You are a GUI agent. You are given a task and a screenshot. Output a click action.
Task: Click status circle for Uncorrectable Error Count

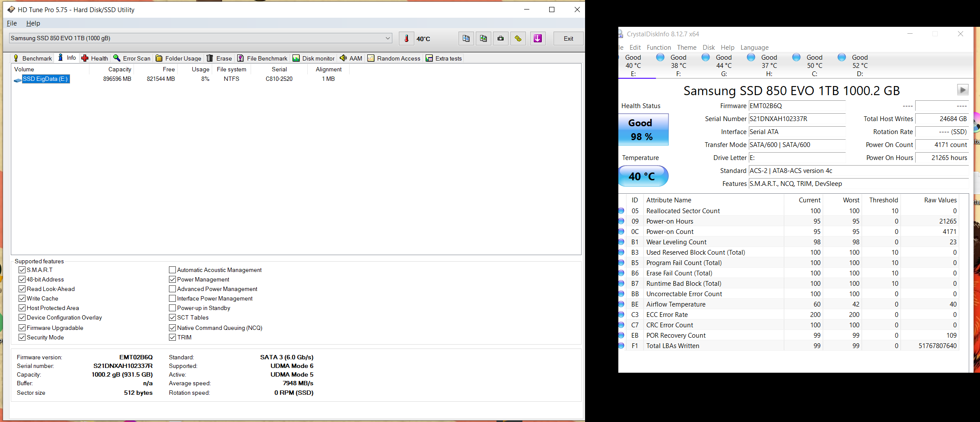tap(621, 294)
